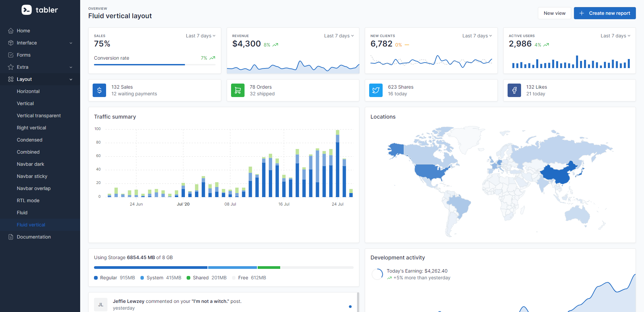644x312 pixels.
Task: Open Revenue card Last 7 days dropdown
Action: pyautogui.click(x=339, y=36)
